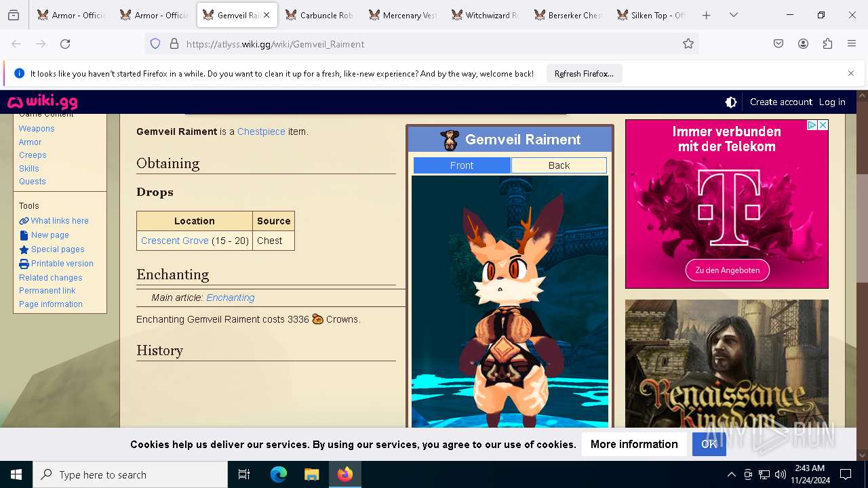Open Creeps in the sidebar
868x488 pixels.
tap(33, 155)
